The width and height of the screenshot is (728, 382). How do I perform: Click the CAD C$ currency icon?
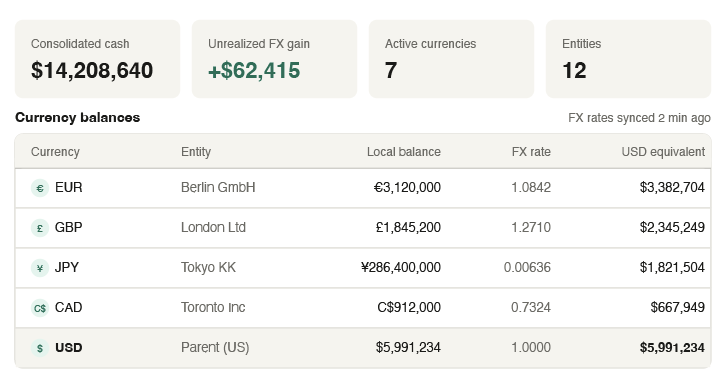point(40,308)
